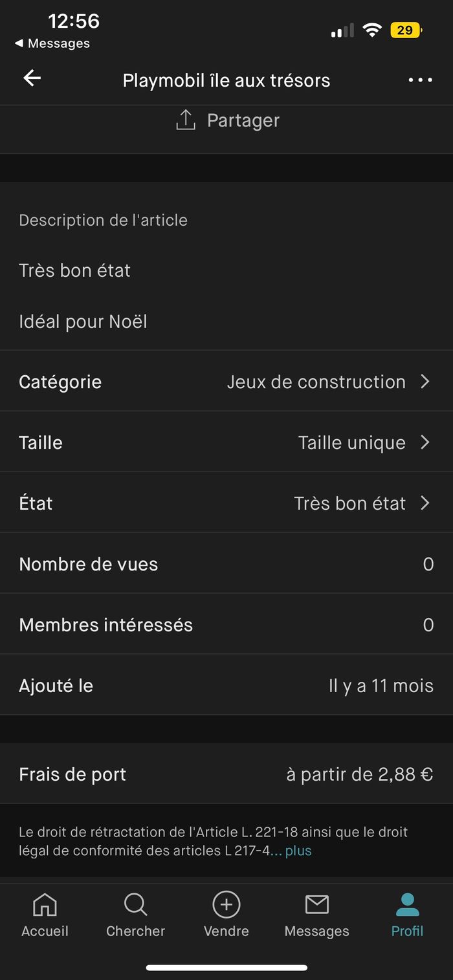Screen dimensions: 453x980
Task: Tap the Chercher tab label
Action: (135, 931)
